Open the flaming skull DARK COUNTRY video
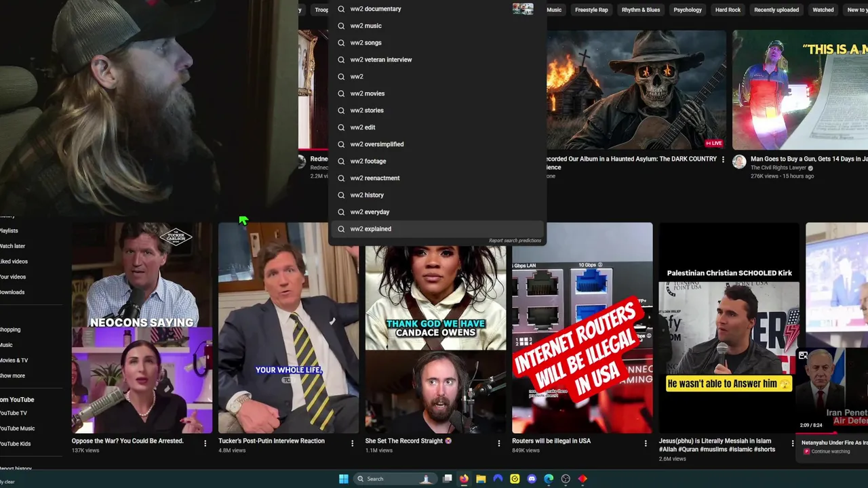Image resolution: width=868 pixels, height=488 pixels. tap(635, 89)
